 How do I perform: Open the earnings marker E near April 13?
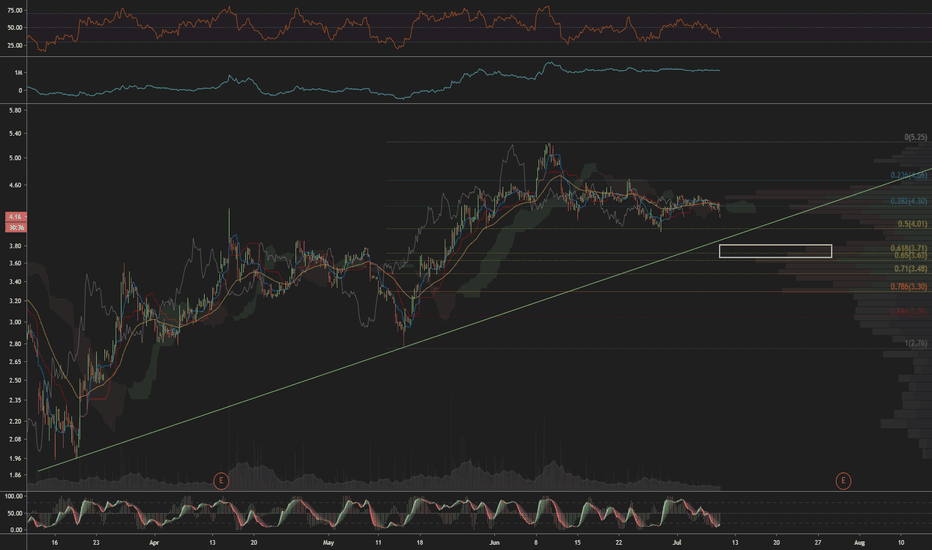click(x=221, y=480)
